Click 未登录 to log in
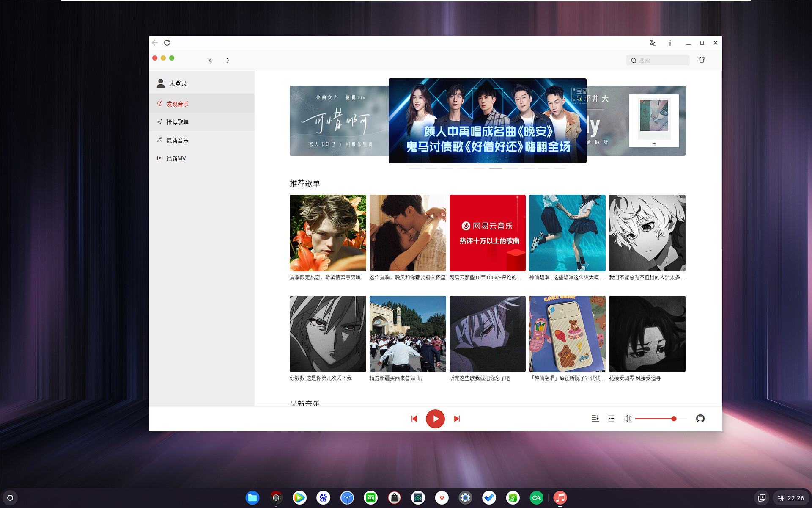 [178, 83]
